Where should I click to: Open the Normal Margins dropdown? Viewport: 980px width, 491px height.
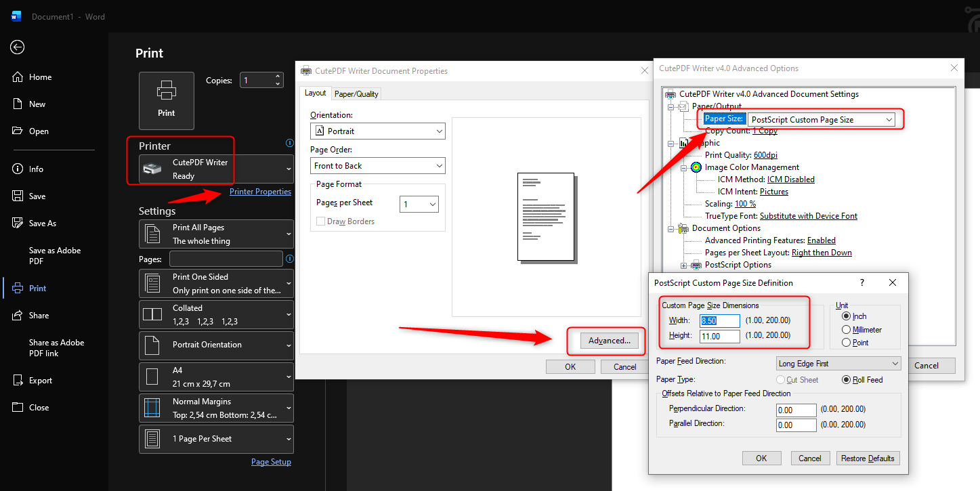tap(217, 408)
